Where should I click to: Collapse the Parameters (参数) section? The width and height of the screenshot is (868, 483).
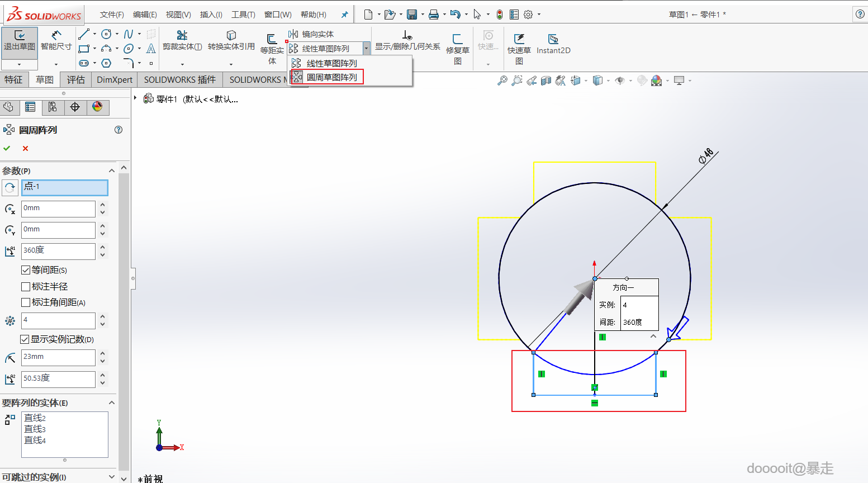(x=112, y=171)
